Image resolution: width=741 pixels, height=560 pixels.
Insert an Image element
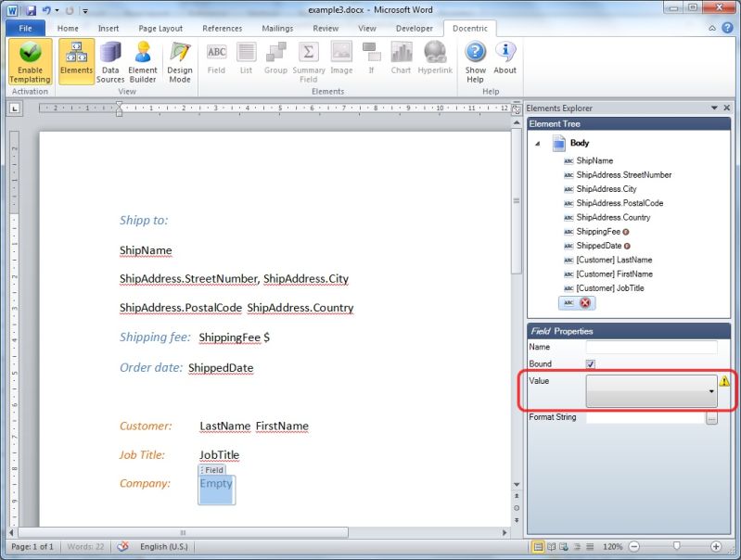pyautogui.click(x=341, y=58)
